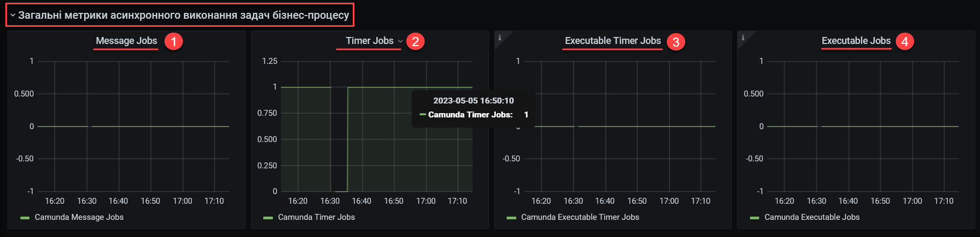980x237 pixels.
Task: Toggle Camunda Executable Jobs legend series
Action: coord(812,217)
